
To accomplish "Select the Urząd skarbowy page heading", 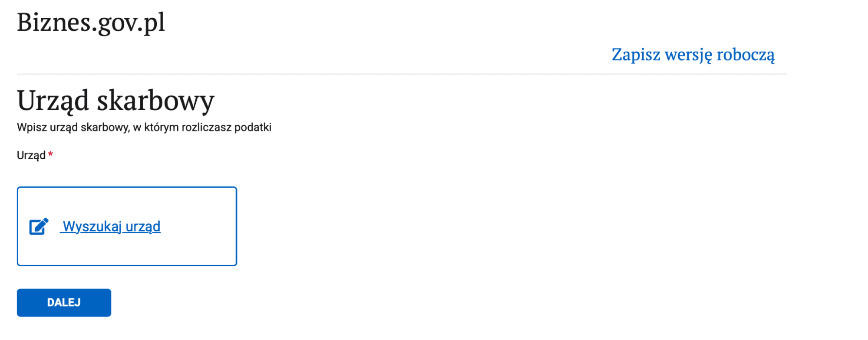I will click(x=116, y=101).
